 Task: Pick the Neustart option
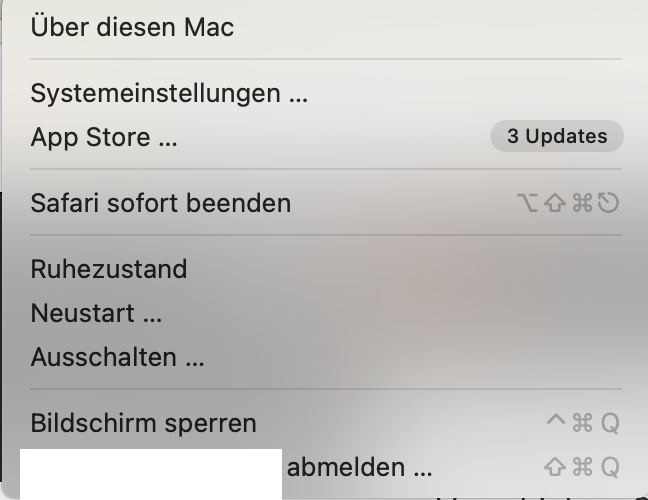click(96, 313)
